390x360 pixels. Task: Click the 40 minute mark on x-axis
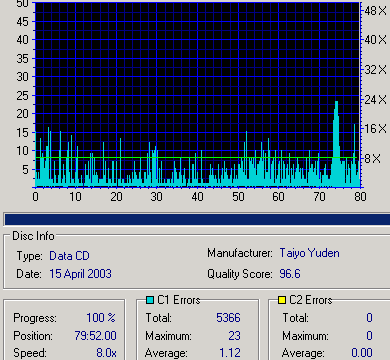pos(197,196)
